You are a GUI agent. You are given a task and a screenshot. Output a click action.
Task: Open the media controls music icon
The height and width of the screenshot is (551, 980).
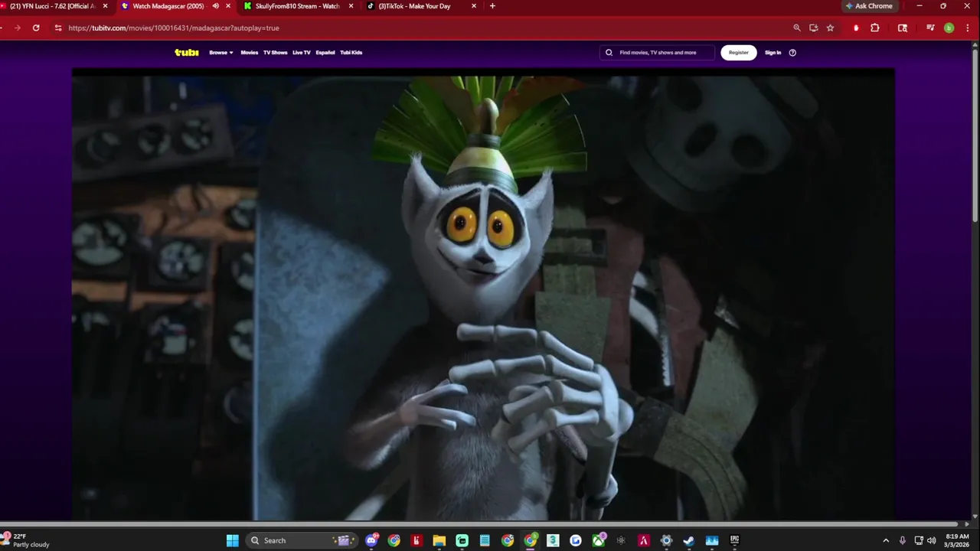[x=930, y=28]
